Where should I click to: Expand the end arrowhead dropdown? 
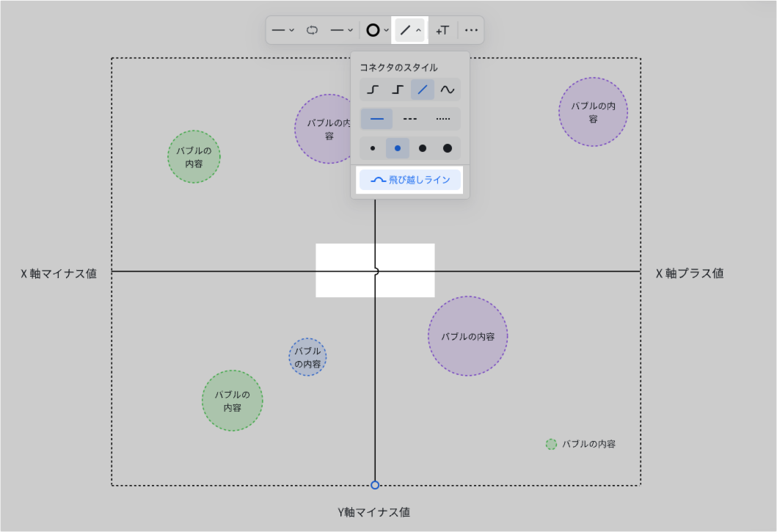tap(341, 30)
